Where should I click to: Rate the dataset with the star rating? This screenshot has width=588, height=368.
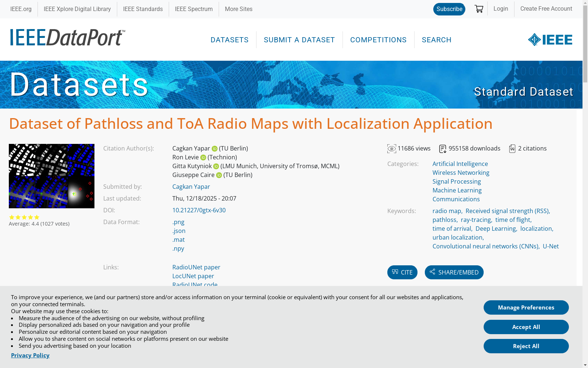24,217
